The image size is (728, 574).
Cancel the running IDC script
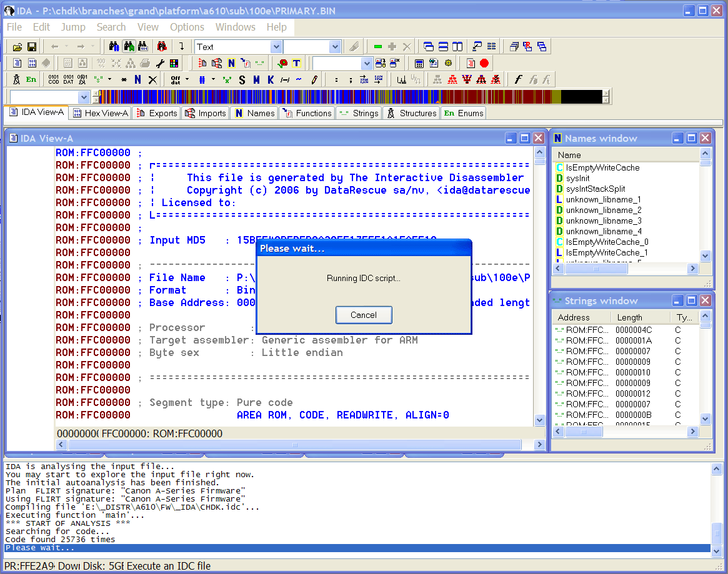coord(363,315)
